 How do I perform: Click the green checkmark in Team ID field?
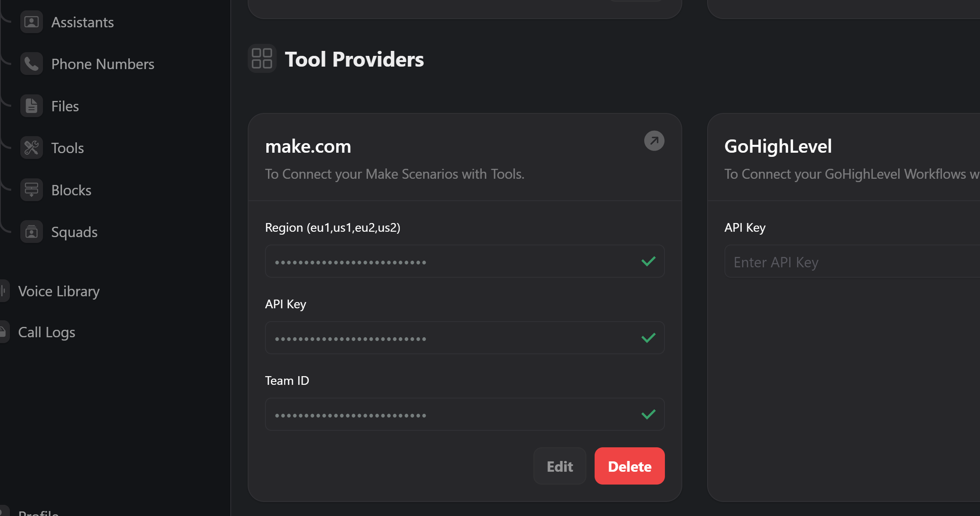[x=648, y=415]
